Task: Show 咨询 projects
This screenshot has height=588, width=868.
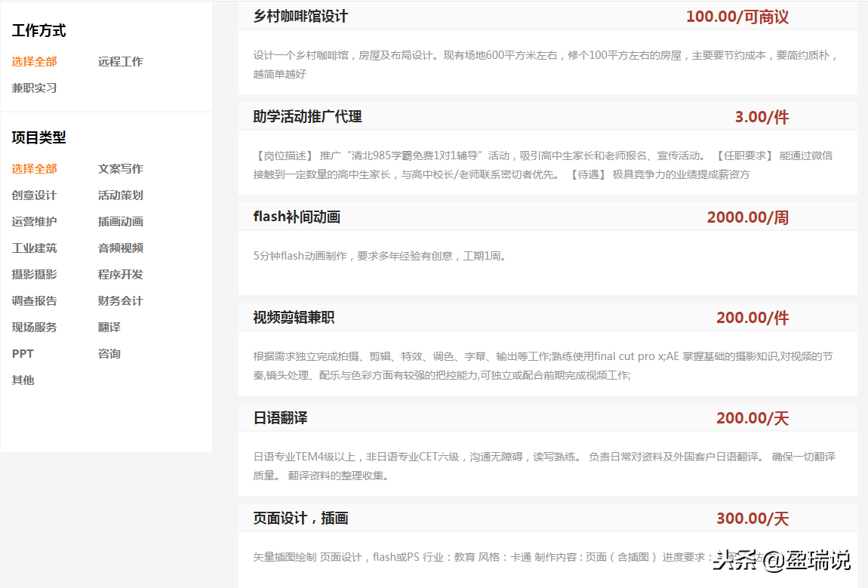Action: coord(109,354)
